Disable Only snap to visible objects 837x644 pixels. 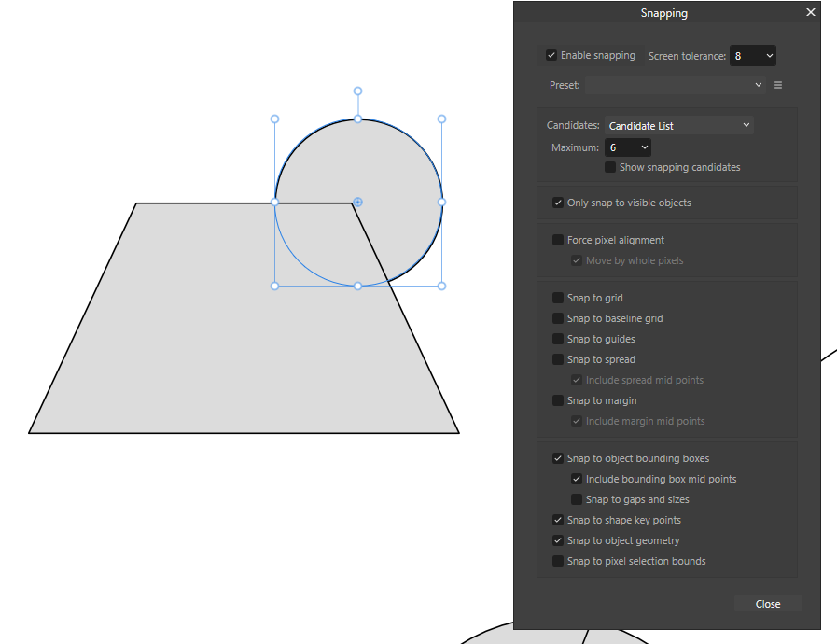(x=557, y=203)
